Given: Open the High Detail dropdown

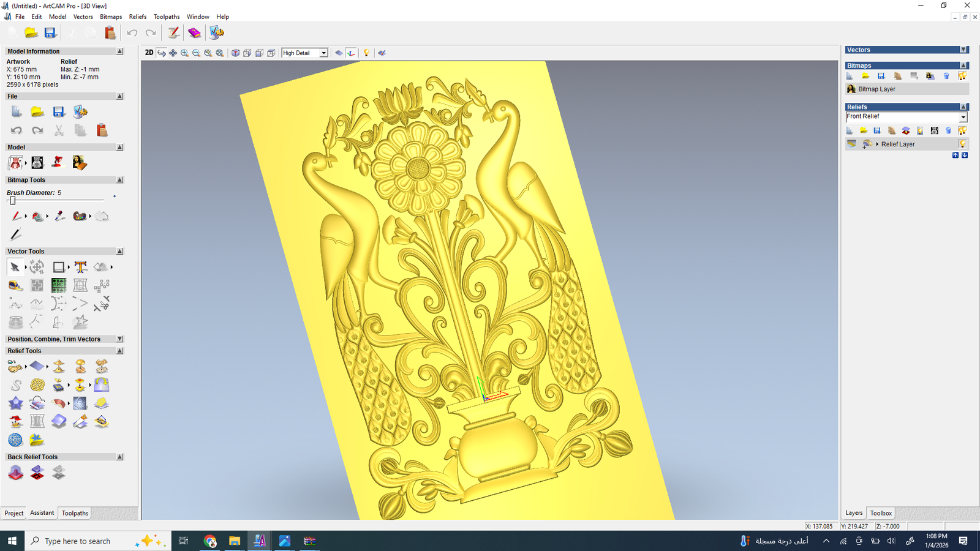Looking at the screenshot, I should (323, 53).
